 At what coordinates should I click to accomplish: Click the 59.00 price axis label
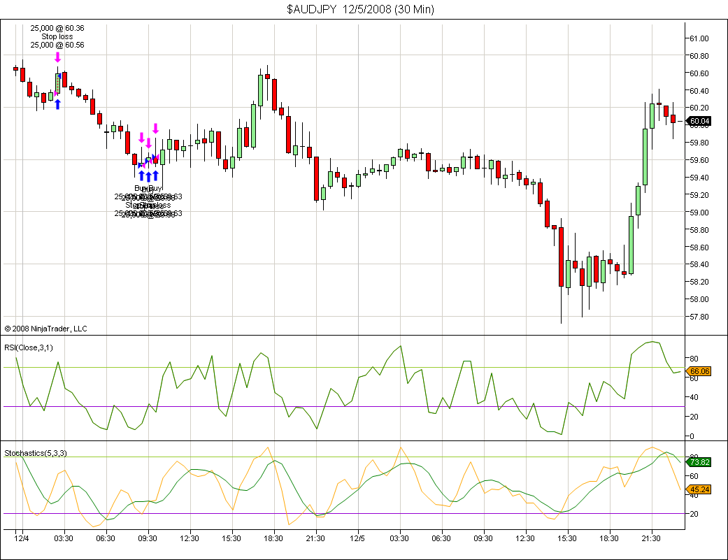pos(699,213)
